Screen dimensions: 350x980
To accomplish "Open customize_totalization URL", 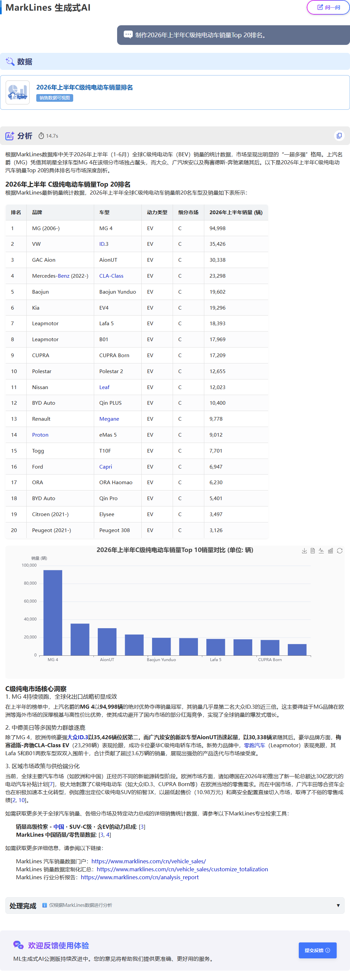I will 183,869.
